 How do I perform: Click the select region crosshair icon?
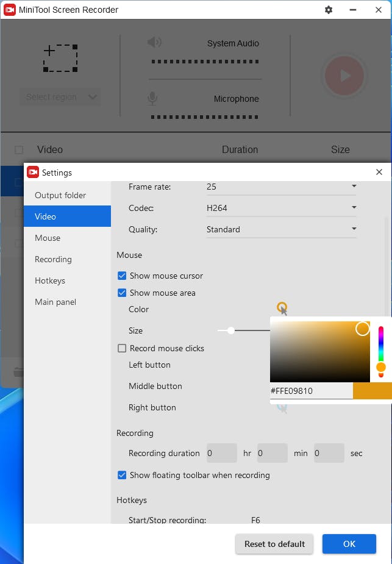(60, 59)
